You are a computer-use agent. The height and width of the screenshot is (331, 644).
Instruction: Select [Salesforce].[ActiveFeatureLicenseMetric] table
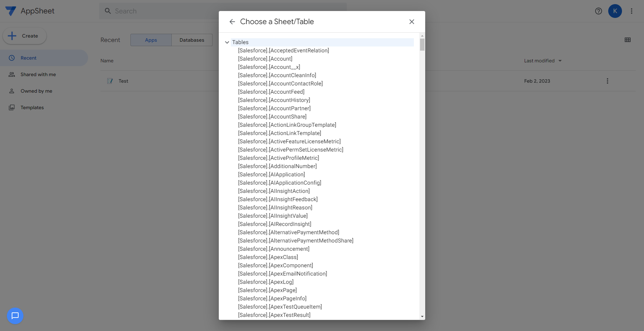(289, 142)
